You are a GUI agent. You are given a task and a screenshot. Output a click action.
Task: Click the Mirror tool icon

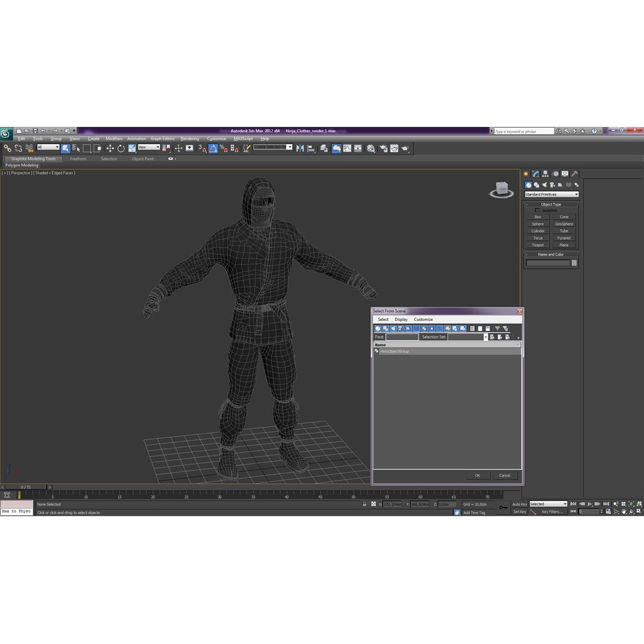300,148
